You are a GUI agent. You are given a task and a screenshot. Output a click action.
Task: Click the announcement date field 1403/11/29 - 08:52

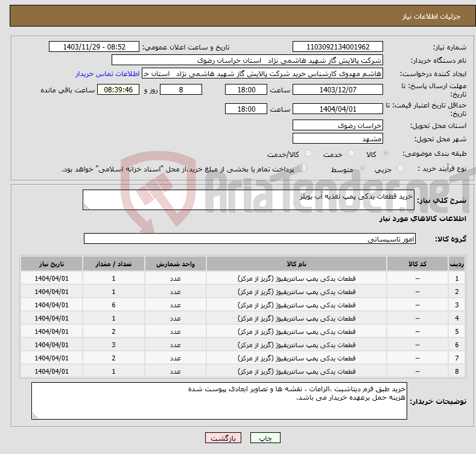(x=94, y=47)
